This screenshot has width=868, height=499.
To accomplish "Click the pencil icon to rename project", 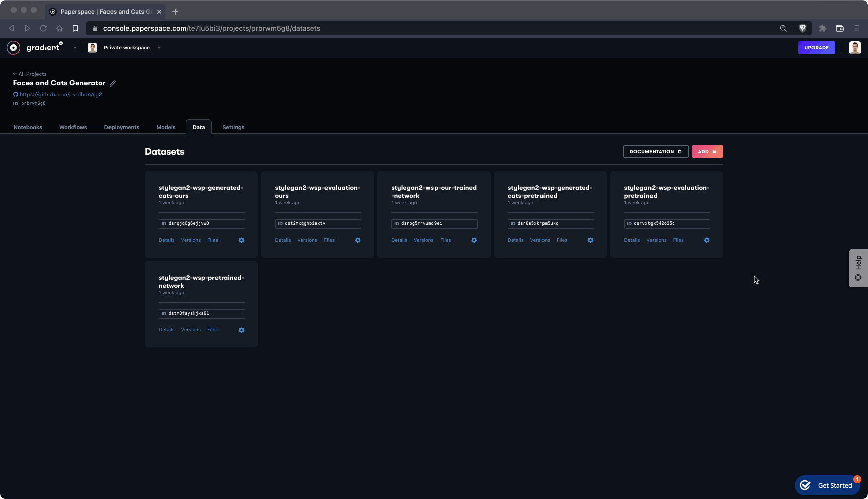I will point(113,83).
